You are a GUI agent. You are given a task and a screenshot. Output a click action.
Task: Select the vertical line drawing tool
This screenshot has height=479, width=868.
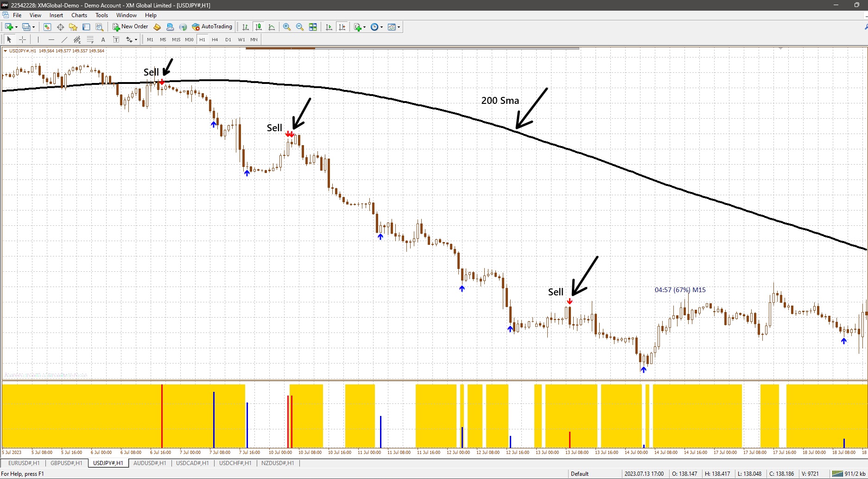tap(38, 39)
